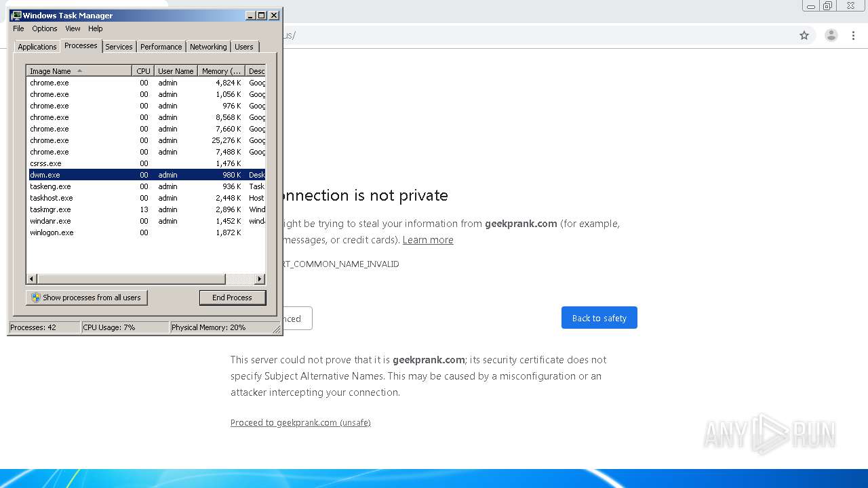Select the chrome.exe row using 7,488 K
The image size is (868, 488).
click(146, 152)
